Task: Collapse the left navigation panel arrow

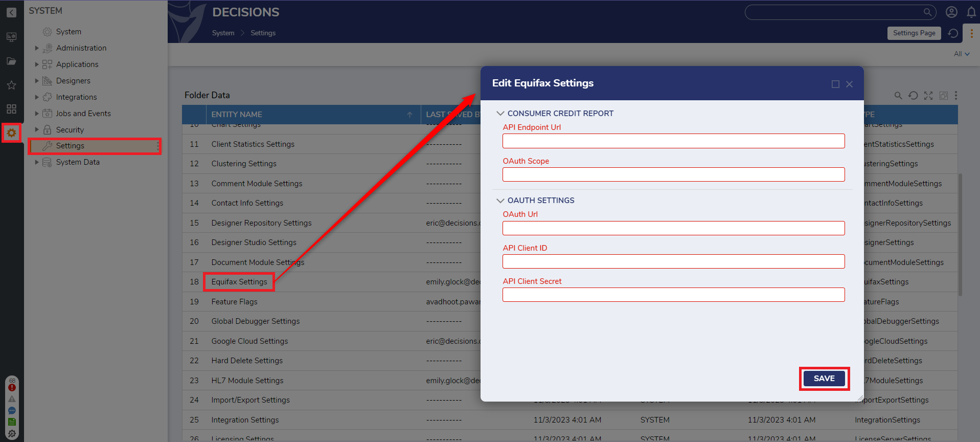Action: [x=11, y=12]
